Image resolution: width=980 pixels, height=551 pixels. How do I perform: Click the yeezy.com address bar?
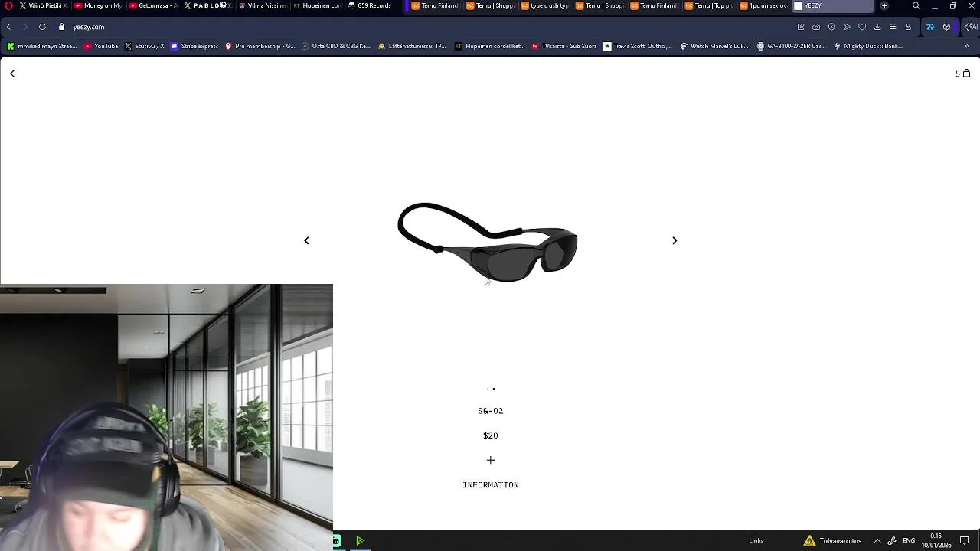pos(89,27)
